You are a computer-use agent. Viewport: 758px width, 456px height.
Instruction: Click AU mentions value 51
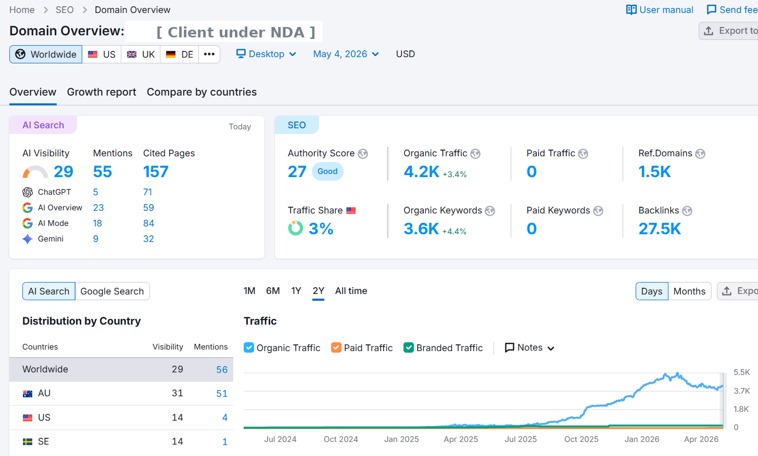(x=221, y=394)
